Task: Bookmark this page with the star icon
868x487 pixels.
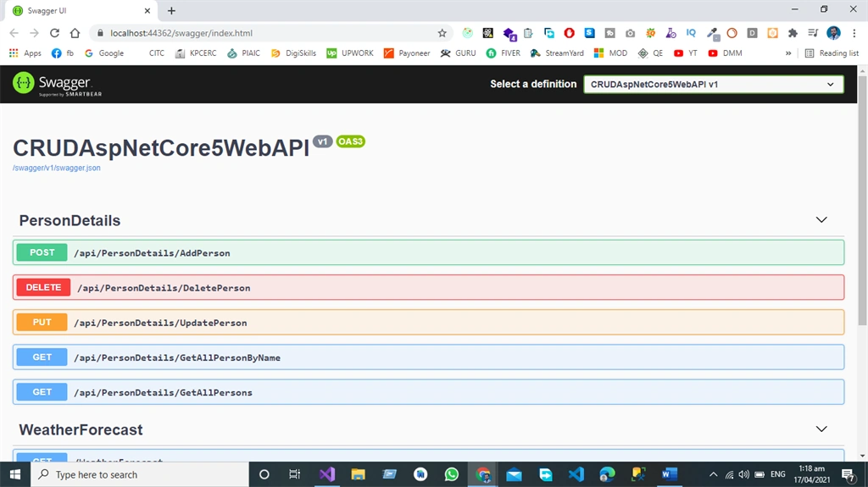Action: (x=442, y=33)
